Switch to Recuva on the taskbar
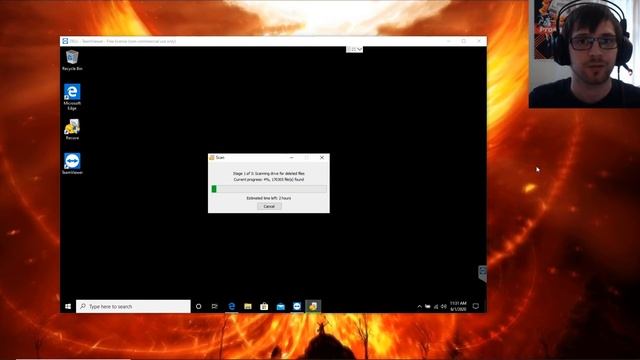The height and width of the screenshot is (360, 640). (313, 306)
